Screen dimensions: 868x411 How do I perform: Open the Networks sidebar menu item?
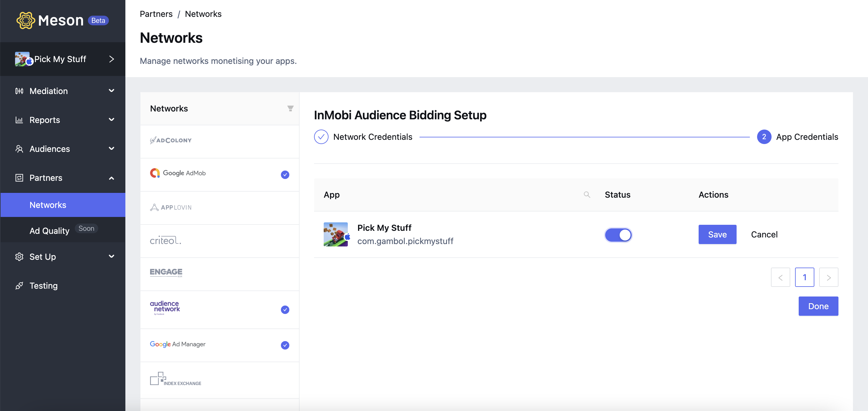coord(63,205)
